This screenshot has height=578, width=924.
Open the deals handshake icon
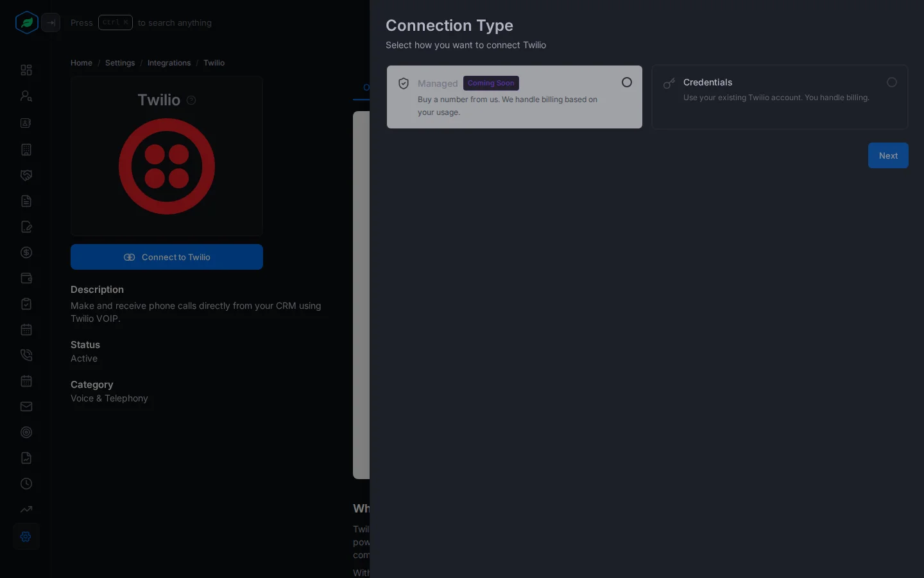[26, 175]
